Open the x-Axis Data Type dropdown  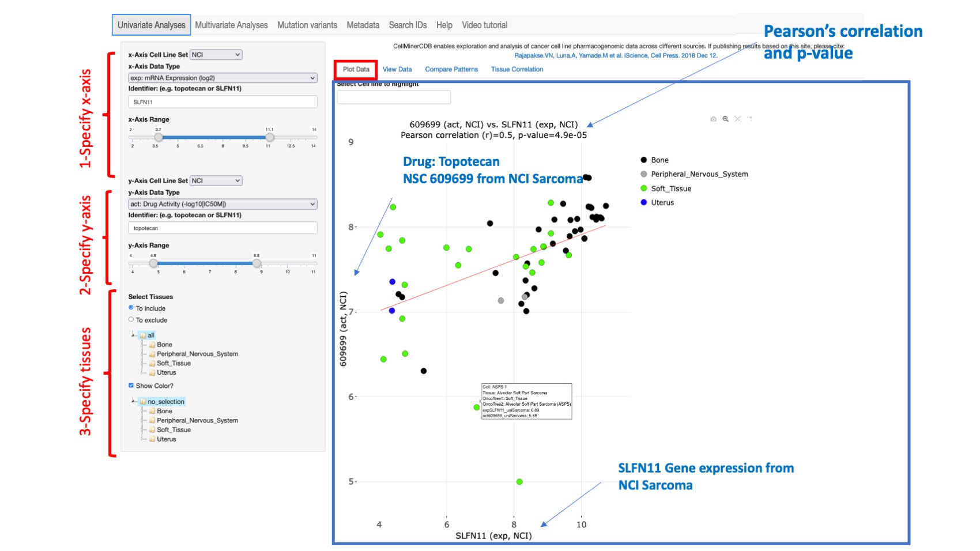(x=223, y=77)
